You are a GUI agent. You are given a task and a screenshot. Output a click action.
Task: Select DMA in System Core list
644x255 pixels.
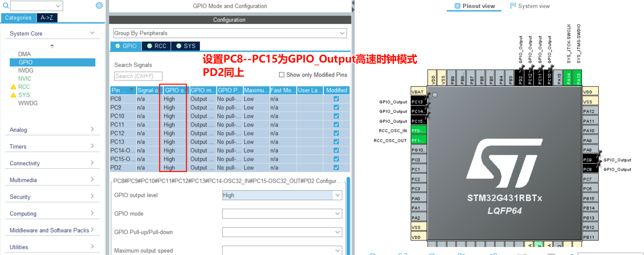click(x=24, y=54)
